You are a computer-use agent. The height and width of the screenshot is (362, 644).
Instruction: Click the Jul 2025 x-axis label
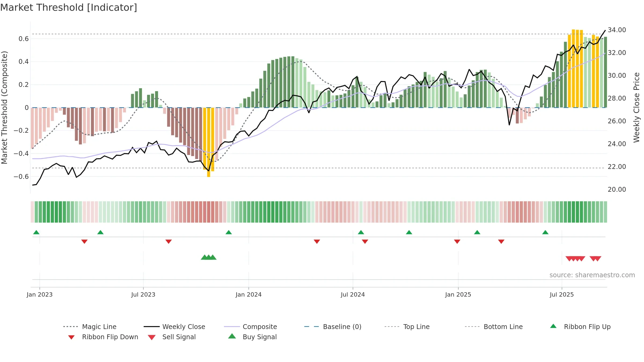pos(562,294)
